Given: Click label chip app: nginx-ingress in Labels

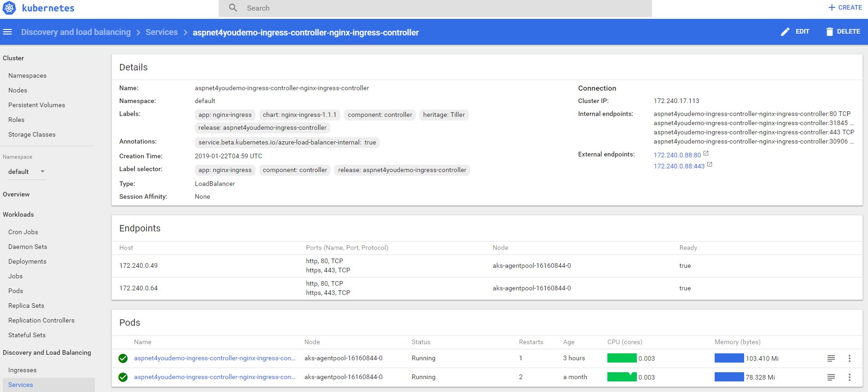Looking at the screenshot, I should [x=225, y=115].
